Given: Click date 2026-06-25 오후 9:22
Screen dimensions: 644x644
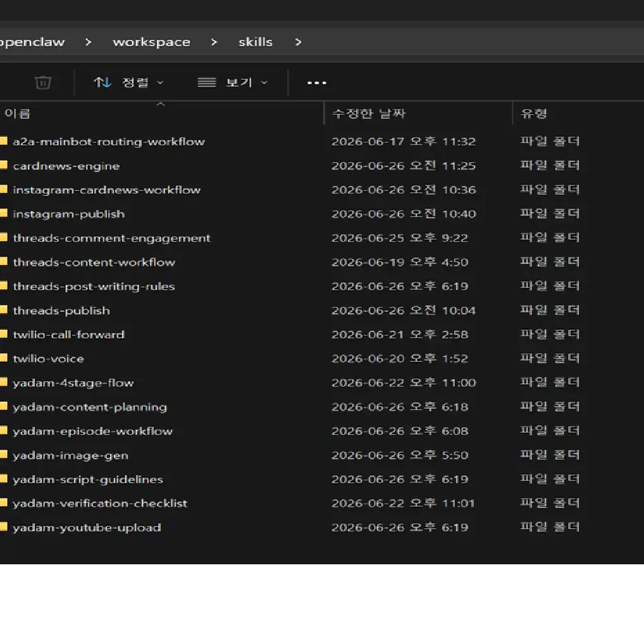Looking at the screenshot, I should [x=400, y=238].
